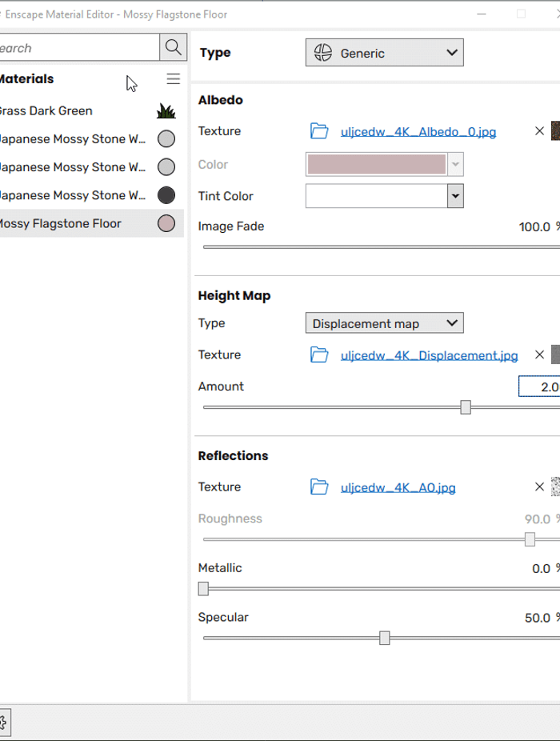Screen dimensions: 560x741
Task: Click the search magnifier icon
Action: pos(174,48)
